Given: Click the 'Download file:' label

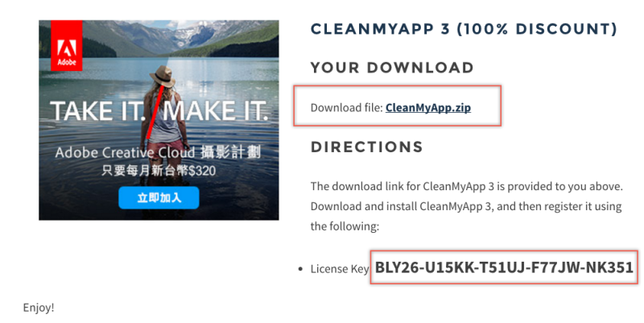Looking at the screenshot, I should [347, 108].
